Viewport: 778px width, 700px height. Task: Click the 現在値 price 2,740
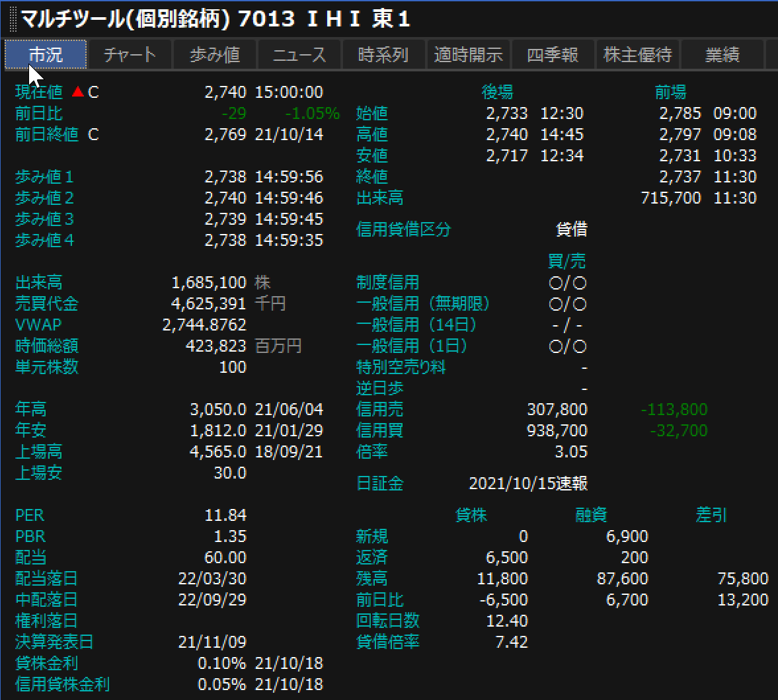click(x=225, y=93)
